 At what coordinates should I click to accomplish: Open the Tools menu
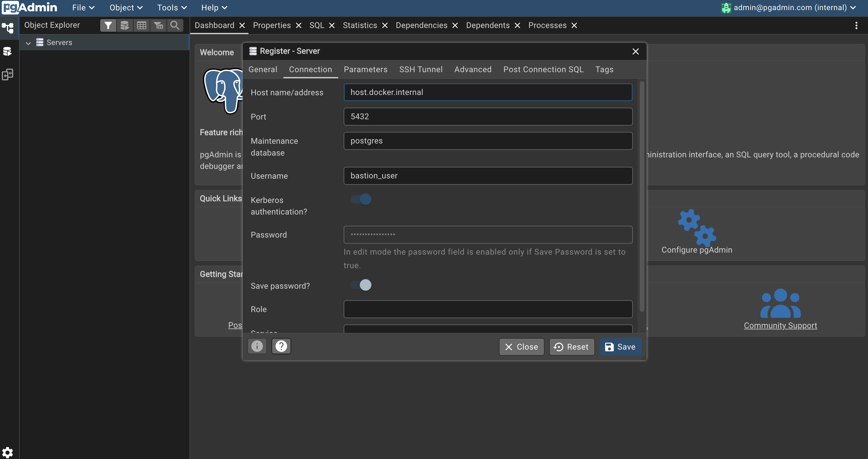click(172, 8)
